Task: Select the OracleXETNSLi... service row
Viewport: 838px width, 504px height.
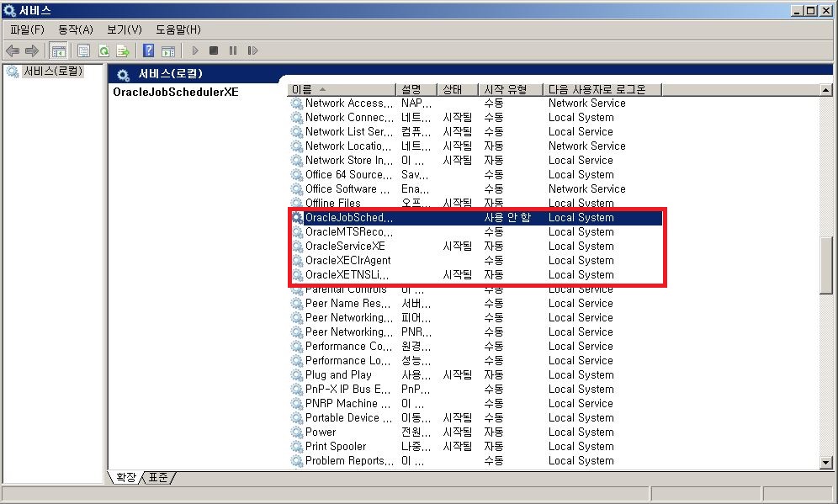Action: pyautogui.click(x=475, y=274)
